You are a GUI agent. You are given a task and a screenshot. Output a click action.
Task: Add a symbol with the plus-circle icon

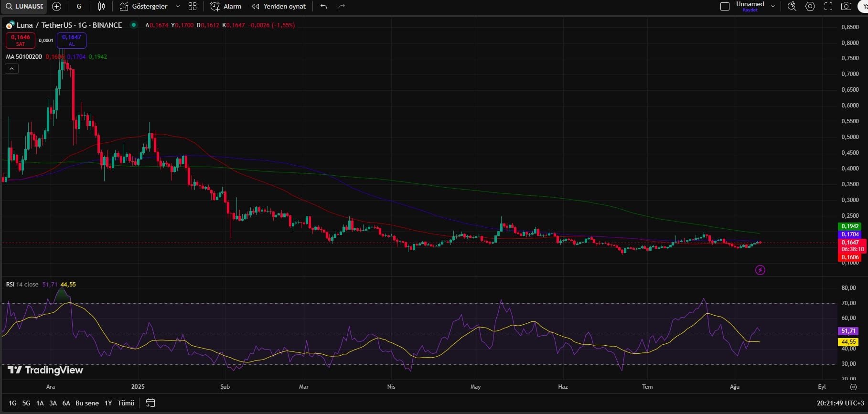56,6
